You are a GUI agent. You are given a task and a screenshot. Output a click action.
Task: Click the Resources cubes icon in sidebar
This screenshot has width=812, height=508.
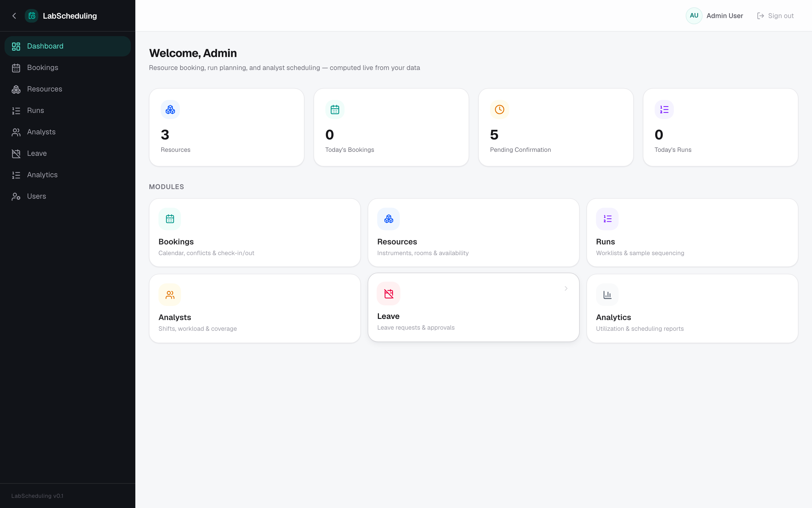pyautogui.click(x=16, y=89)
